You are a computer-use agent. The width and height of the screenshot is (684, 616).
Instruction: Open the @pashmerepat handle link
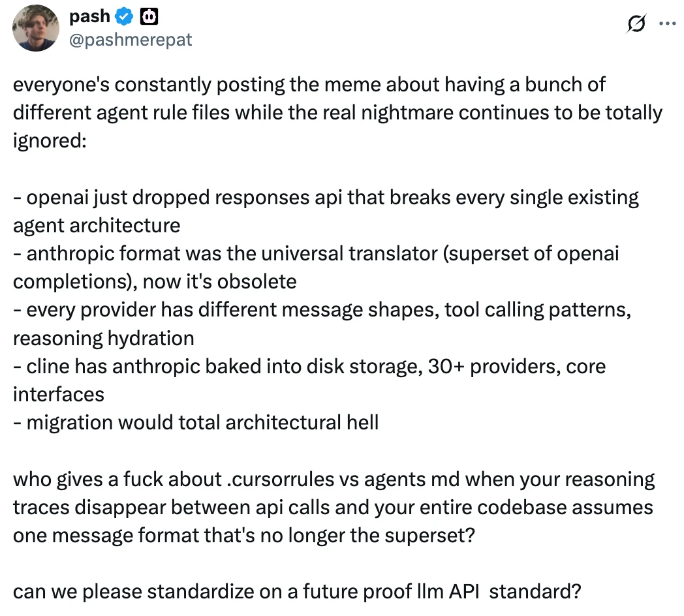click(131, 40)
